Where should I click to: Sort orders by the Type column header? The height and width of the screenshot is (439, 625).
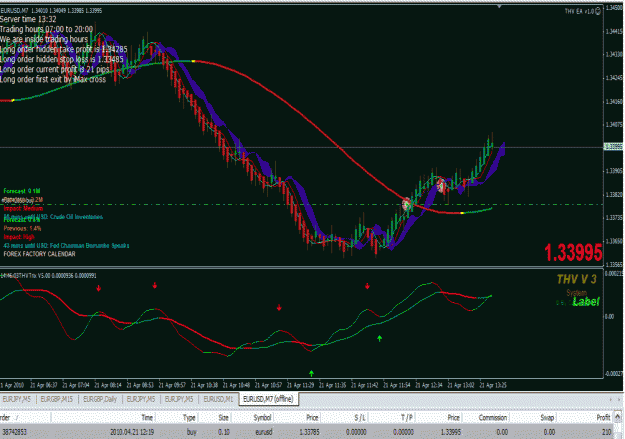point(189,417)
